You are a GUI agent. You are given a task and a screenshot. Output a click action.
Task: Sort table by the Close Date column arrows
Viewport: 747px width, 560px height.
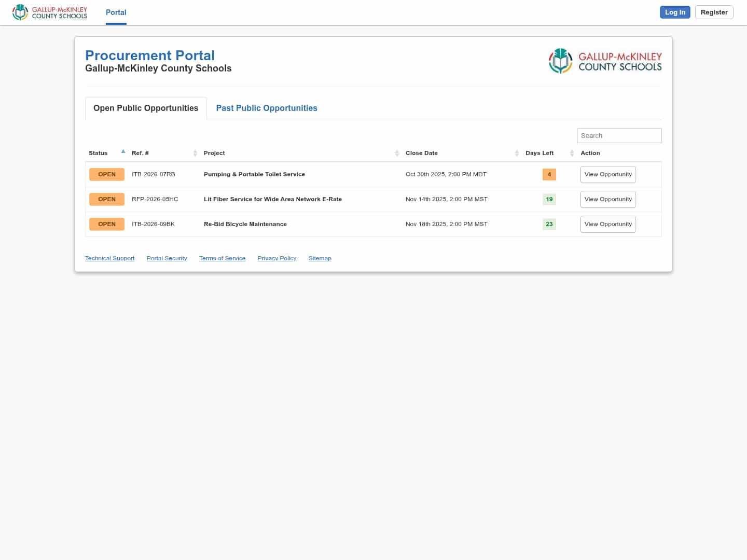[517, 153]
